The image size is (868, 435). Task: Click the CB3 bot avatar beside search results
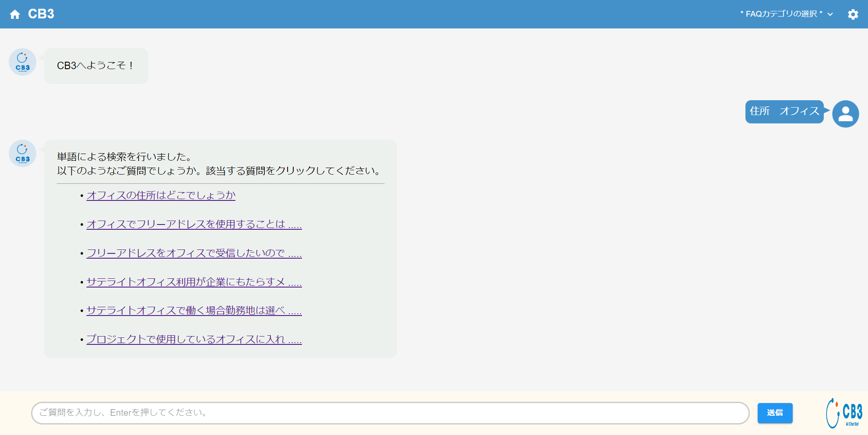pos(23,154)
